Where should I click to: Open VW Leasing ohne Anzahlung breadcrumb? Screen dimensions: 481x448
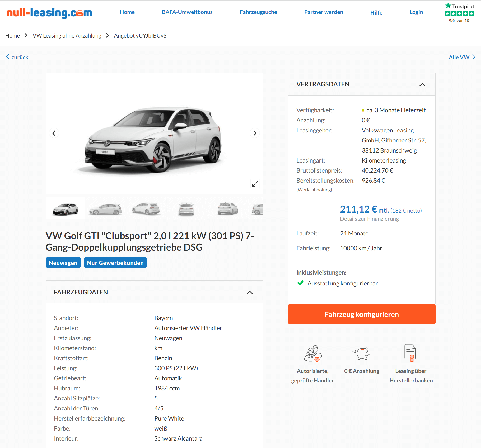[x=67, y=35]
